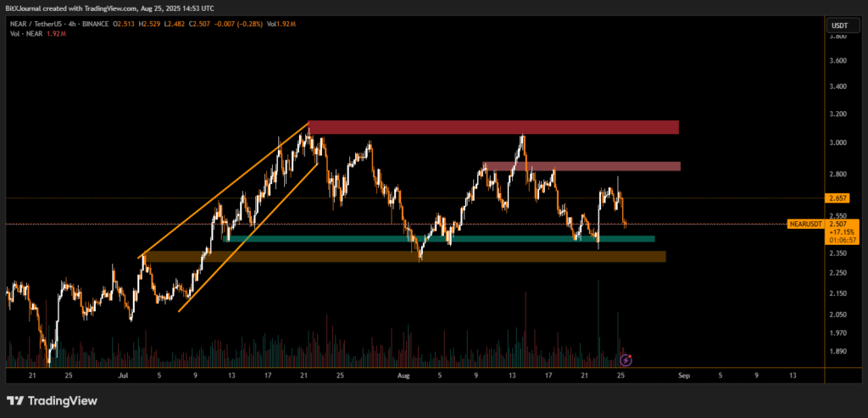
Task: Click the NEARUSDT price line label
Action: coord(805,225)
